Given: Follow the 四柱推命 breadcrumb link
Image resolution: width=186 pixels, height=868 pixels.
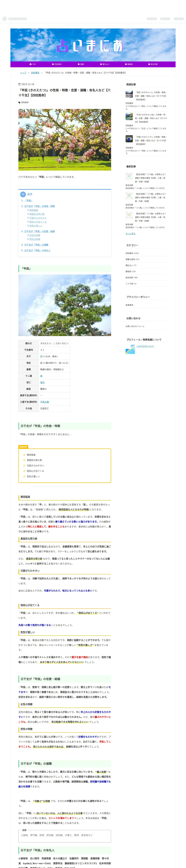Looking at the screenshot, I should coord(35,73).
